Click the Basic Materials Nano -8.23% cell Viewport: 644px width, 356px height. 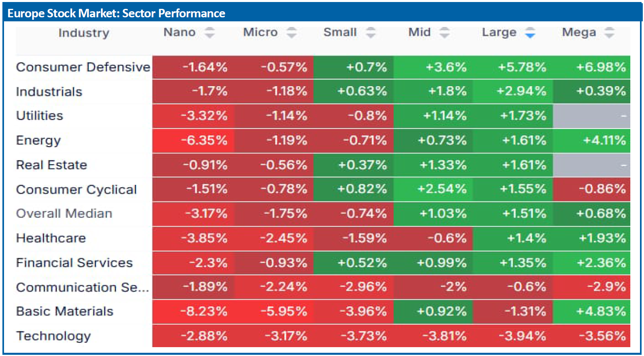(x=193, y=311)
